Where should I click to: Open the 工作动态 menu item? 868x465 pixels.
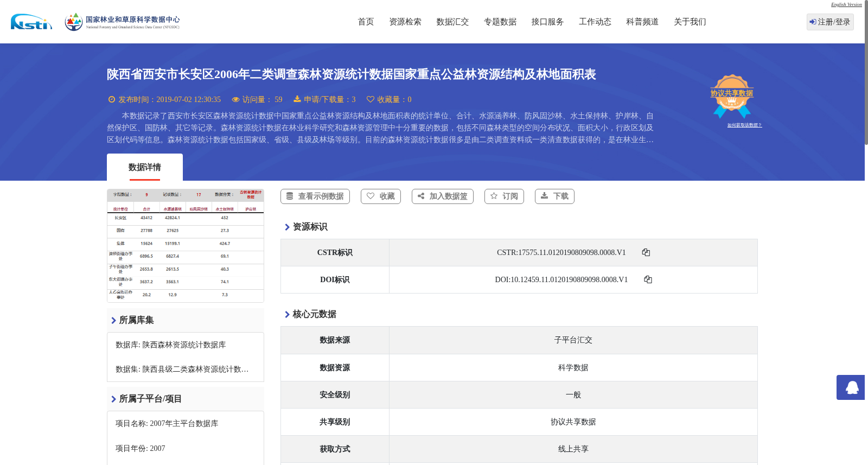pos(595,22)
